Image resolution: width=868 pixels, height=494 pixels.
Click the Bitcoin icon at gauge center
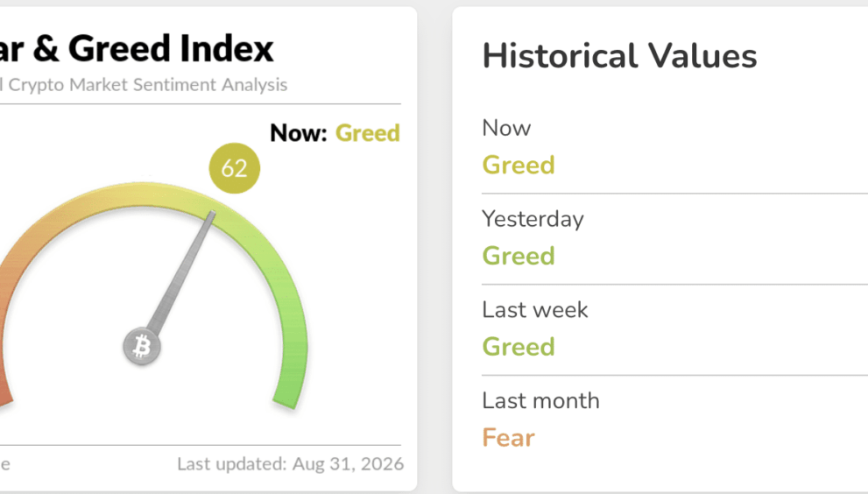coord(142,346)
